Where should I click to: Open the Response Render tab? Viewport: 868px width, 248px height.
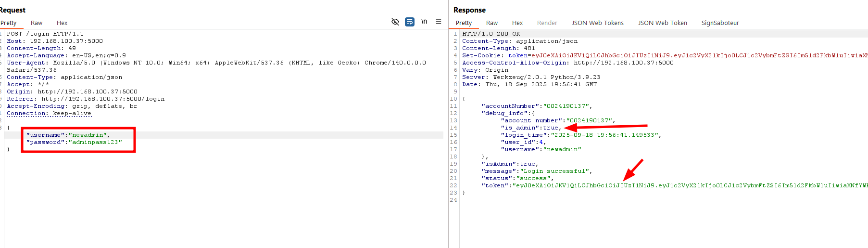[547, 23]
